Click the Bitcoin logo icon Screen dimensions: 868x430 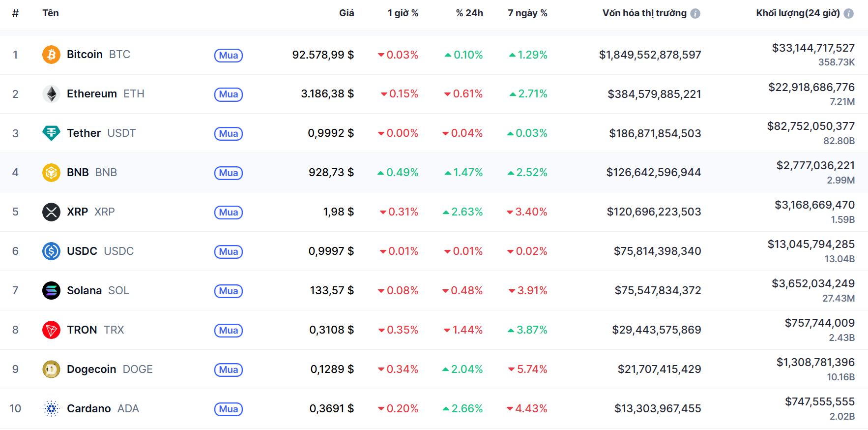(x=51, y=55)
